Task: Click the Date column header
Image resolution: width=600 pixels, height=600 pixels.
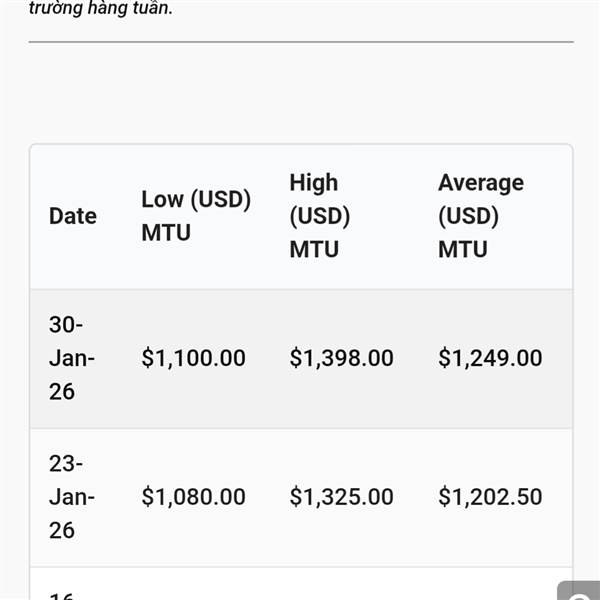Action: tap(73, 216)
